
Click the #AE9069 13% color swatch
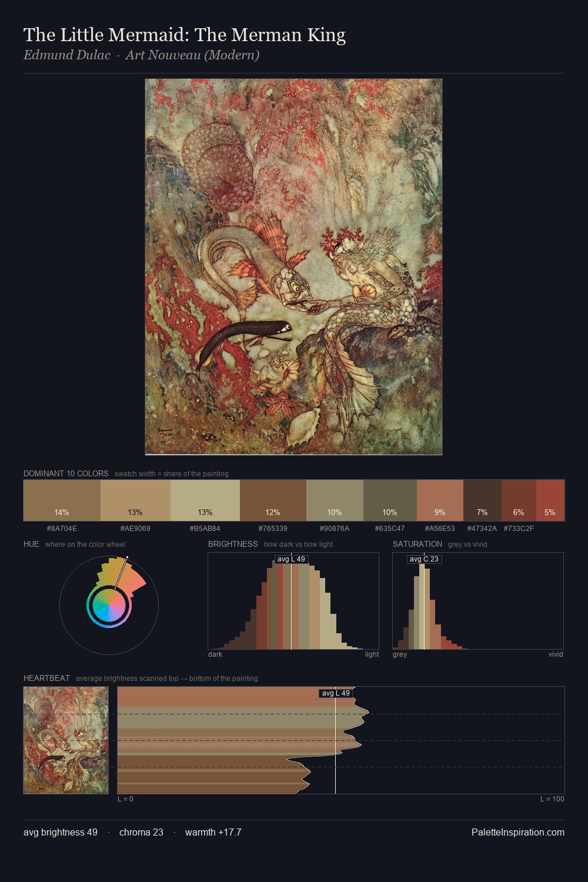point(135,500)
